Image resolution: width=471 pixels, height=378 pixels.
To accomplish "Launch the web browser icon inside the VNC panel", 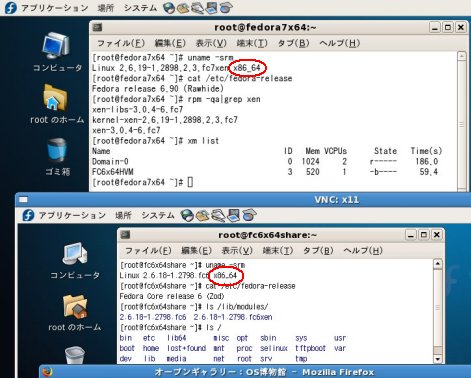I will coord(187,216).
